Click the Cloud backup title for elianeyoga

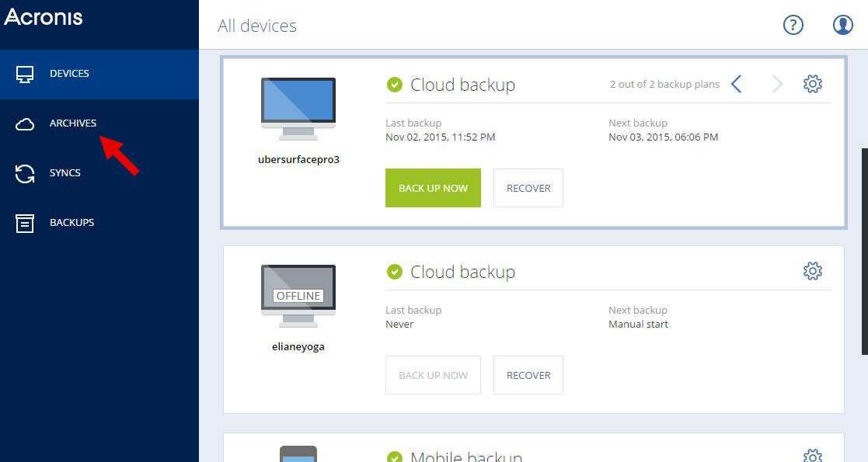463,272
